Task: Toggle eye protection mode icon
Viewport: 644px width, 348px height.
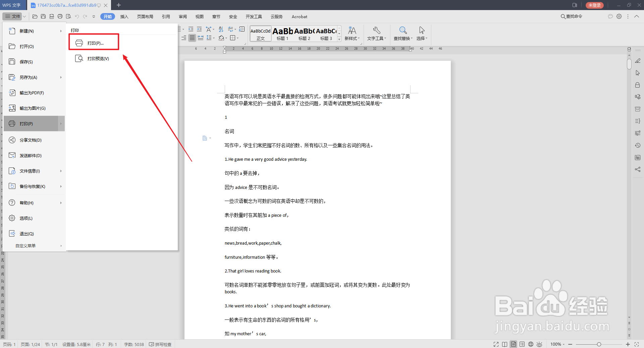Action: point(539,344)
